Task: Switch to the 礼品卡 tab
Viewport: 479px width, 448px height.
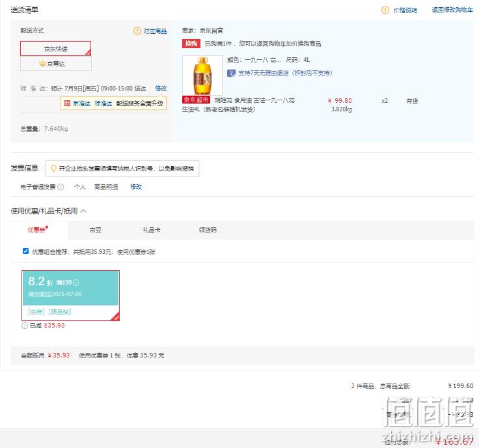Action: (151, 230)
